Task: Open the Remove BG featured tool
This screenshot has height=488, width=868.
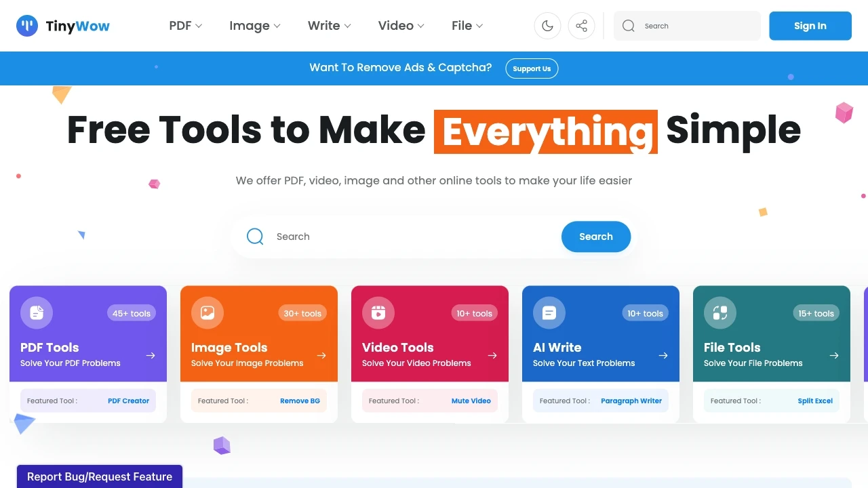Action: coord(300,401)
